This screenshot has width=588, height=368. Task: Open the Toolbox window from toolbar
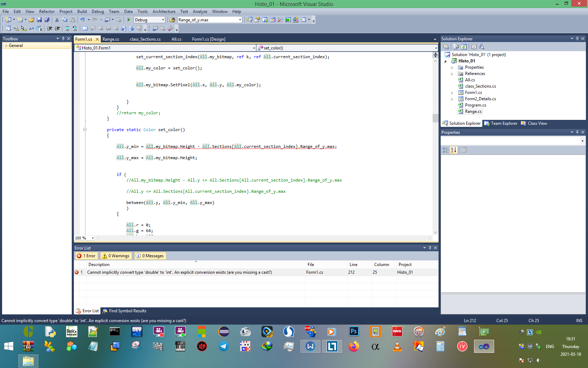280,20
